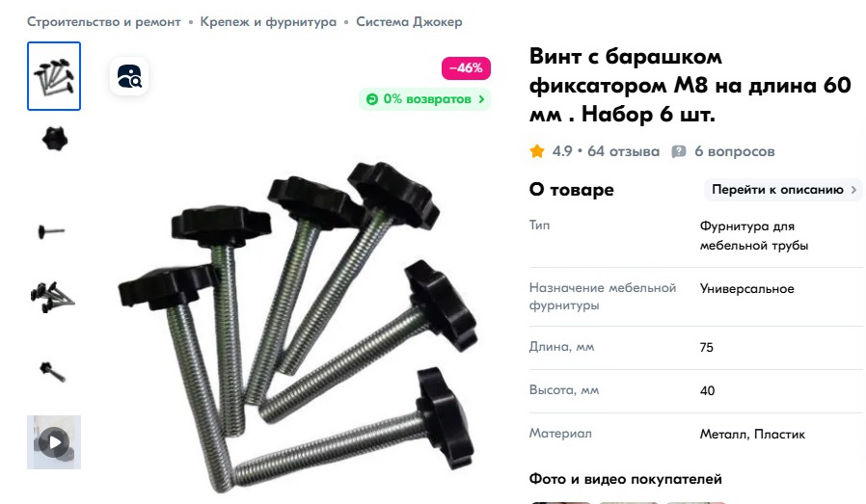The width and height of the screenshot is (866, 504).
Task: Select the horizontal single screw thumbnail
Action: pos(51,231)
